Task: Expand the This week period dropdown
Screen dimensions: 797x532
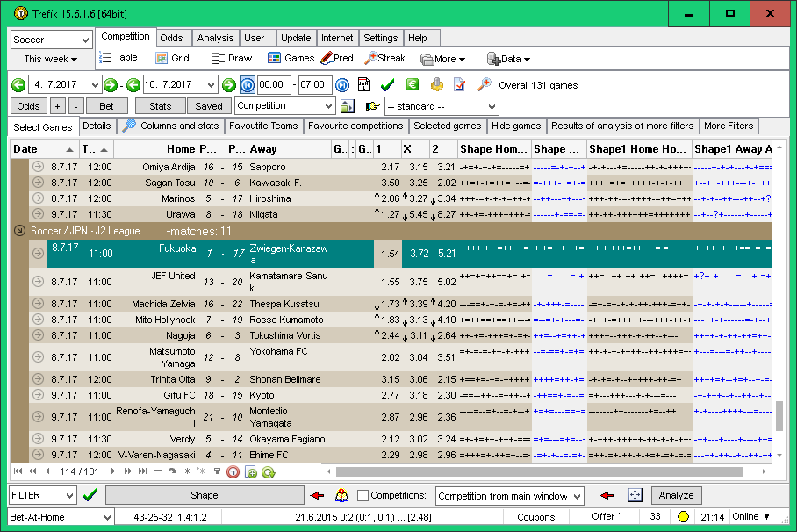Action: click(x=51, y=59)
